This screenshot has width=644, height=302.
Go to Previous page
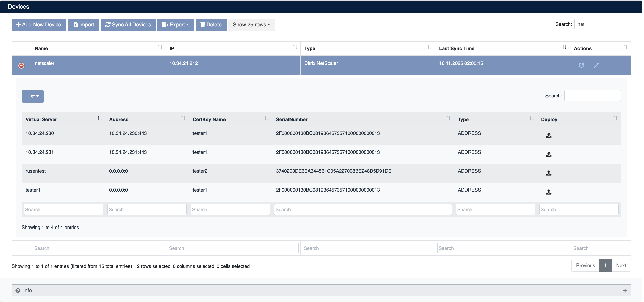[585, 265]
